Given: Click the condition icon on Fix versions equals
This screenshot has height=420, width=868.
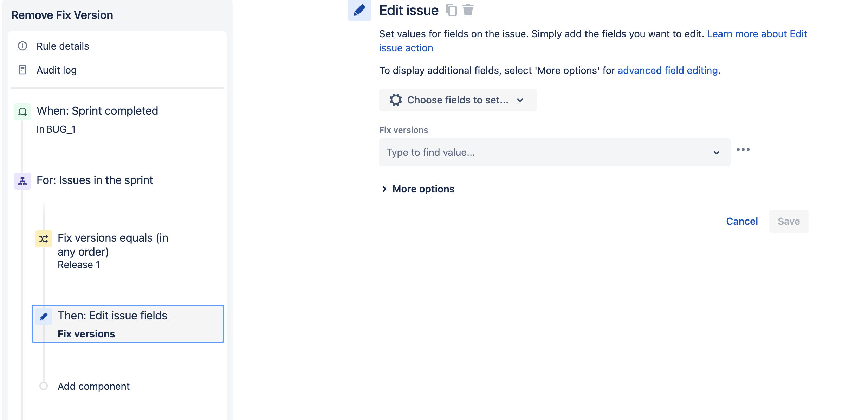Looking at the screenshot, I should point(43,238).
